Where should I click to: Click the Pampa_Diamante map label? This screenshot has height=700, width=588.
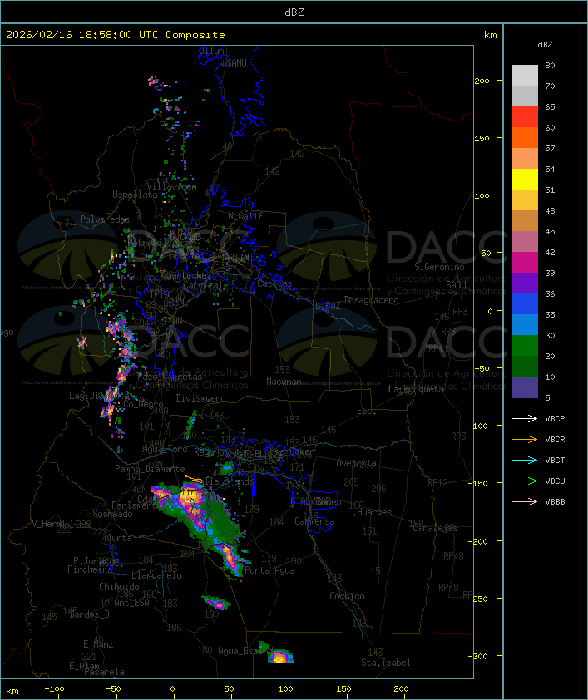tap(150, 469)
